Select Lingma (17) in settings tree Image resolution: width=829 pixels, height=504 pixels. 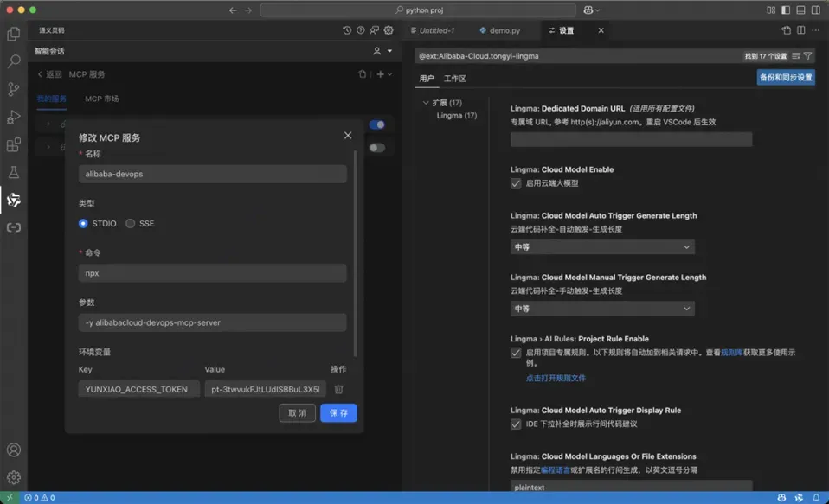(457, 116)
